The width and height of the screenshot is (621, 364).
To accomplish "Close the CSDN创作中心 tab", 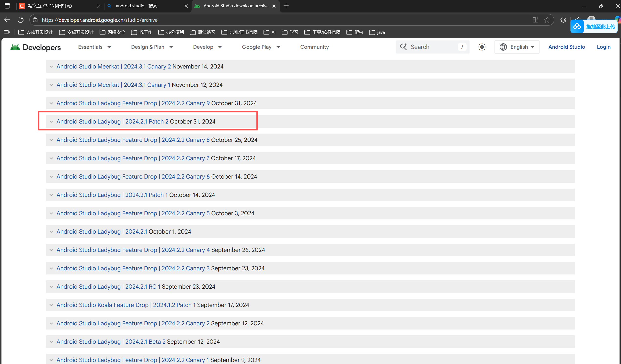I will click(99, 6).
